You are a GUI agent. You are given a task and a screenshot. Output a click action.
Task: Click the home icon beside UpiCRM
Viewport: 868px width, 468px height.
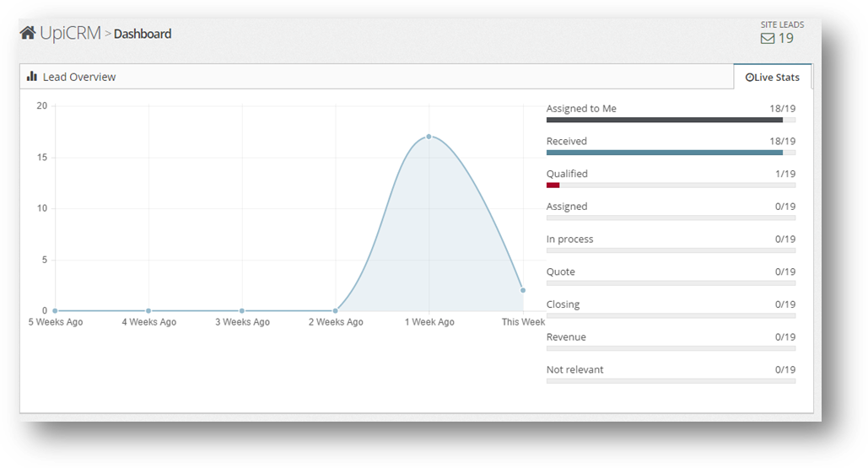coord(28,33)
